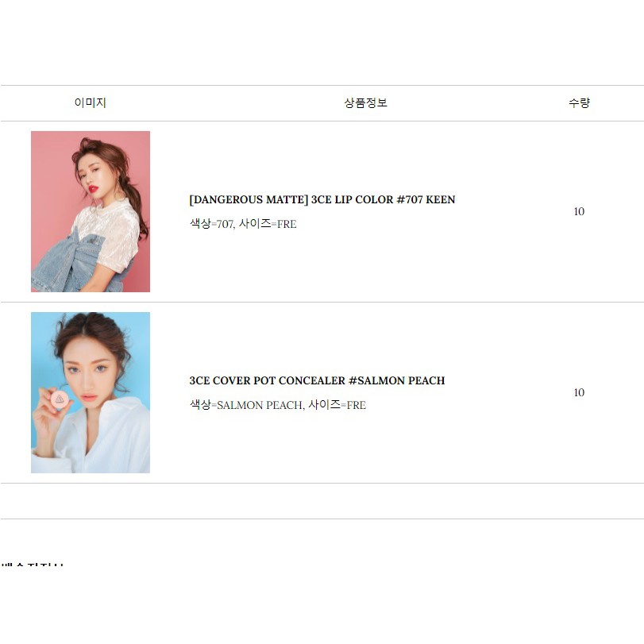
Task: Click the [DANGEROUS MATTE] tag text
Action: tap(249, 199)
